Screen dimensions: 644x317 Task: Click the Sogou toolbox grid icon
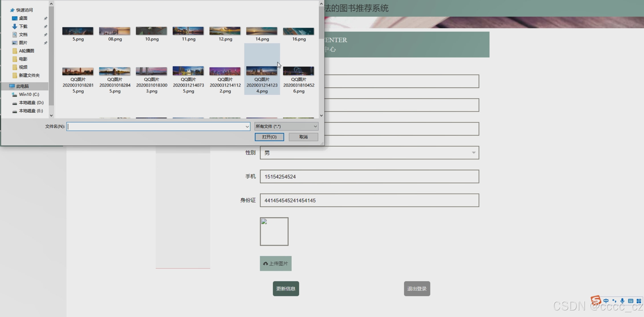(x=639, y=301)
